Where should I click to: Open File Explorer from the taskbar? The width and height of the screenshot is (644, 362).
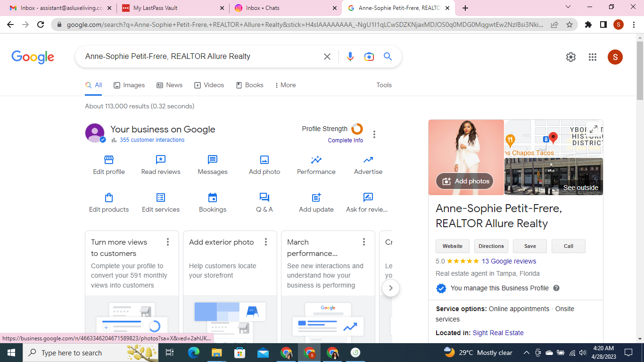(217, 353)
